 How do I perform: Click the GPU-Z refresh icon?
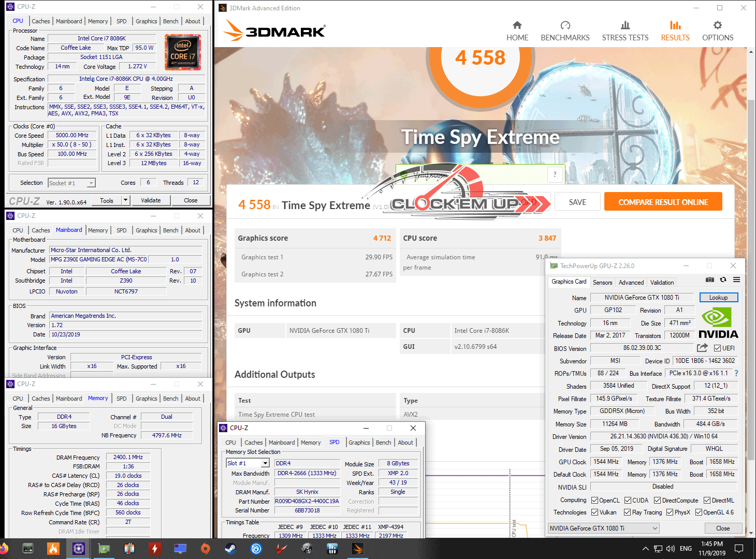(723, 280)
